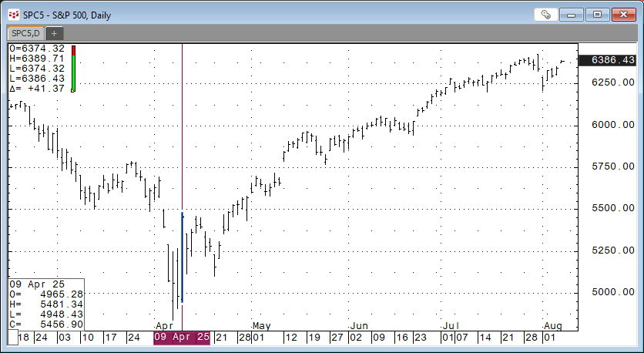Click the H= 5481.34 cursor value
Viewport: 644px width, 353px height.
46,304
